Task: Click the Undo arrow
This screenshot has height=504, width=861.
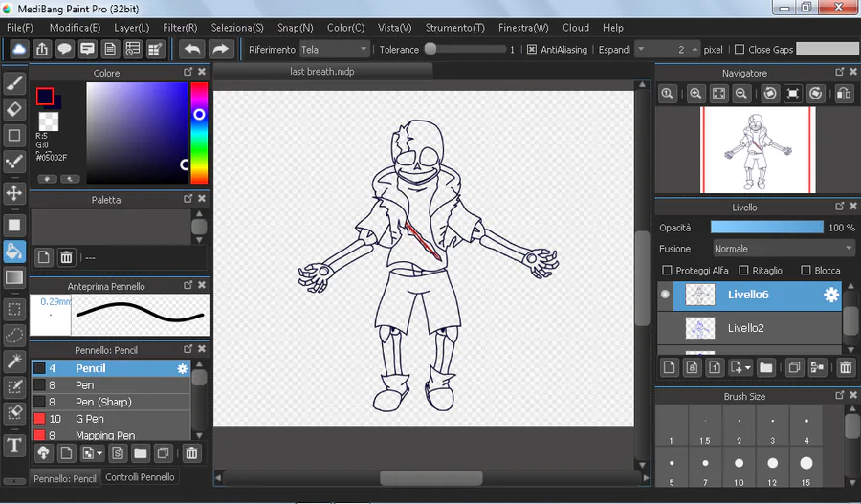Action: 192,50
